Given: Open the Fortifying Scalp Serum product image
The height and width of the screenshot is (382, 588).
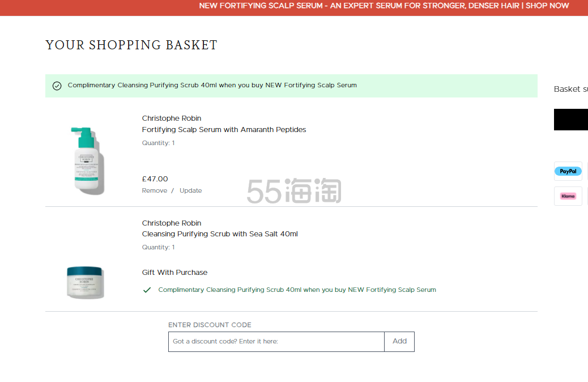Looking at the screenshot, I should pyautogui.click(x=87, y=160).
